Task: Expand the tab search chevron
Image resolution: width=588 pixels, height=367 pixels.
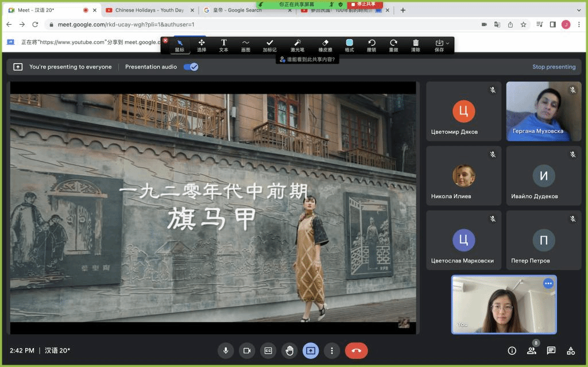Action: [x=579, y=10]
